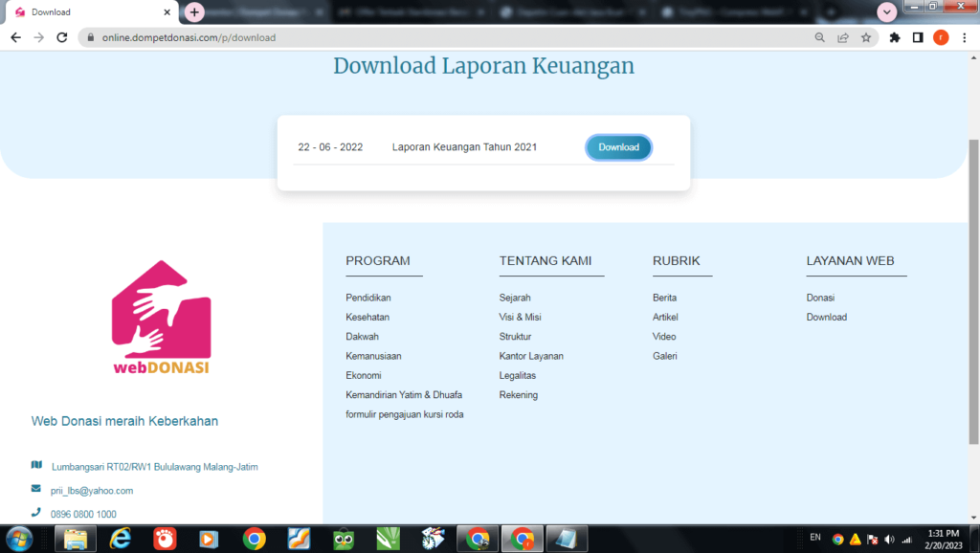Click the webDONASI logo

(161, 319)
